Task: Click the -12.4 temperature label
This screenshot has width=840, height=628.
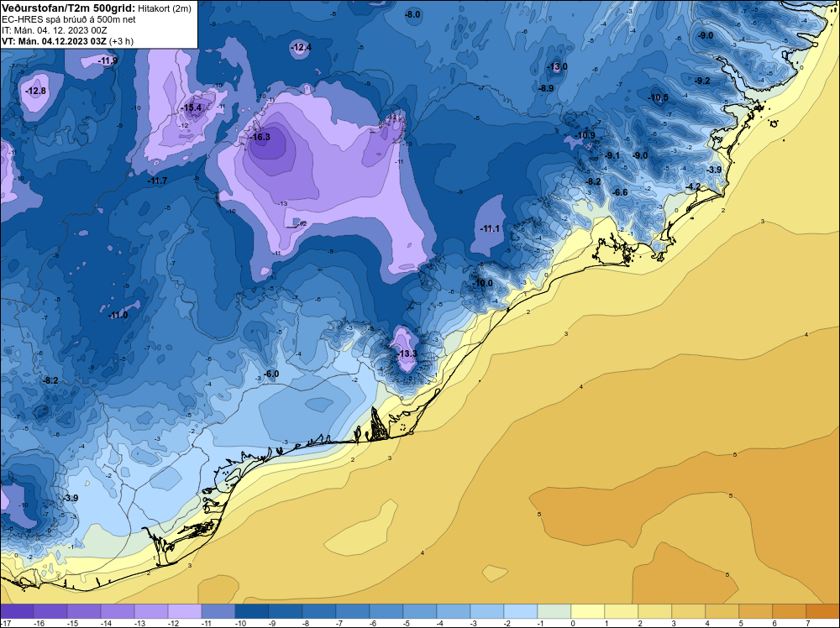Action: click(301, 48)
